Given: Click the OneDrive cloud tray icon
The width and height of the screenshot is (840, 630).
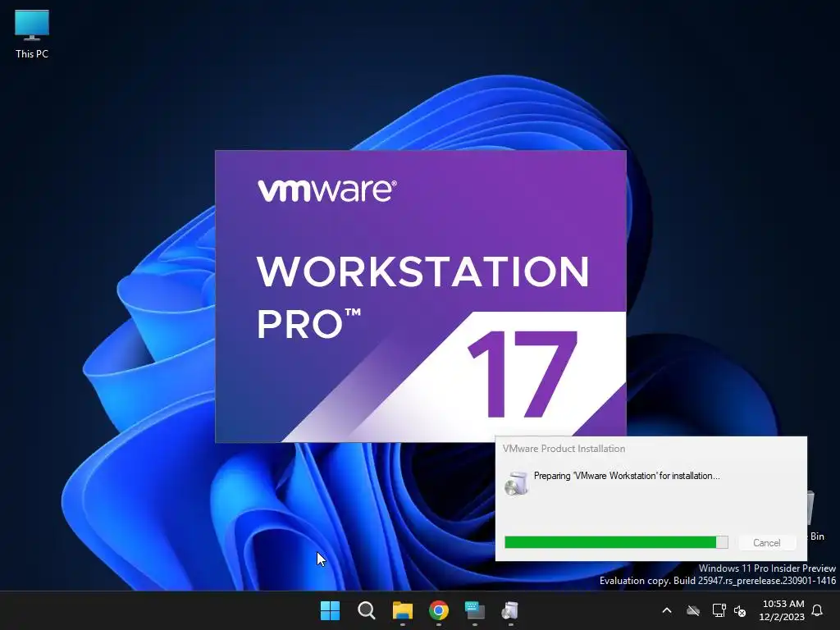Looking at the screenshot, I should click(693, 610).
